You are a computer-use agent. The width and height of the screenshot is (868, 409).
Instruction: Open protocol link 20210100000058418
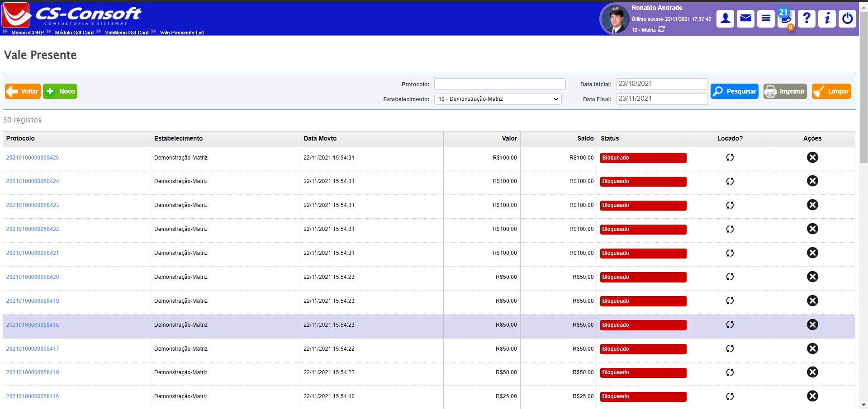click(33, 325)
